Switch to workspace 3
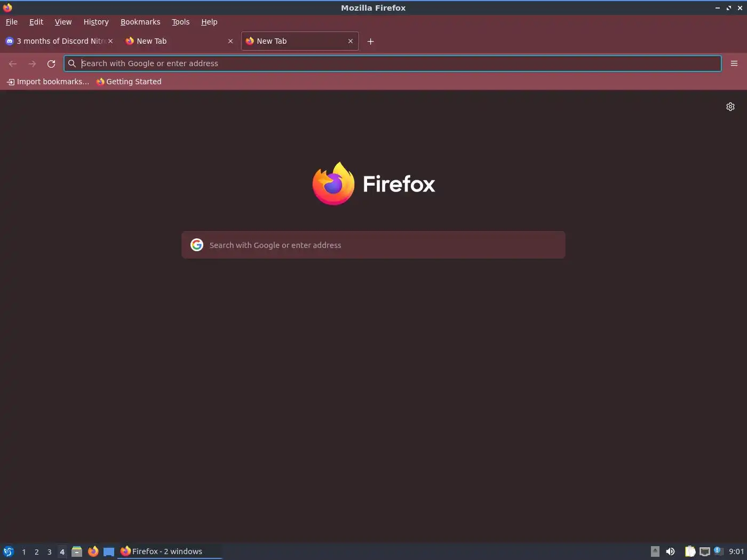Viewport: 747px width, 560px height. [x=50, y=552]
